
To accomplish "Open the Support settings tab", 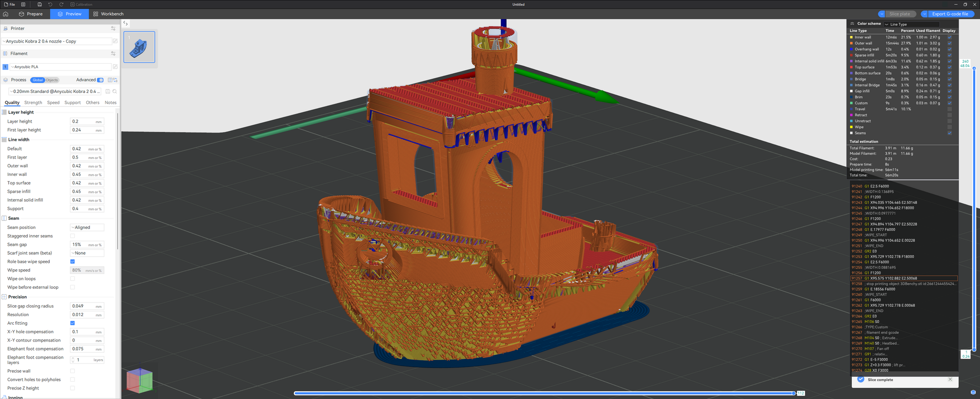I will click(x=73, y=103).
